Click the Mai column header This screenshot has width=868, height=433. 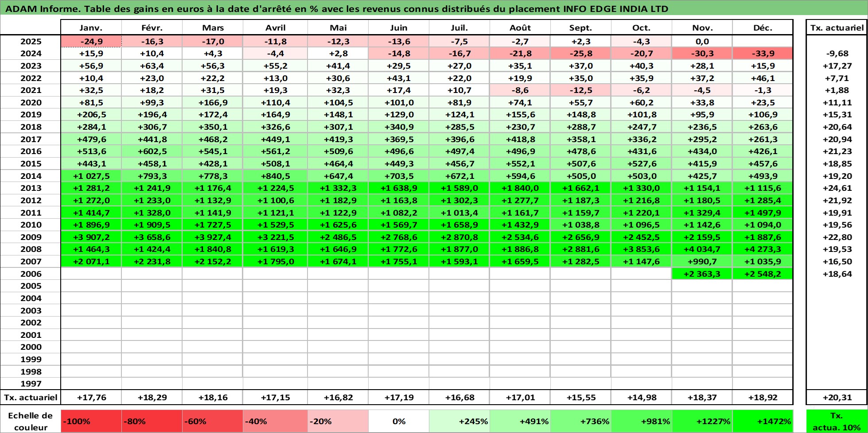(338, 27)
